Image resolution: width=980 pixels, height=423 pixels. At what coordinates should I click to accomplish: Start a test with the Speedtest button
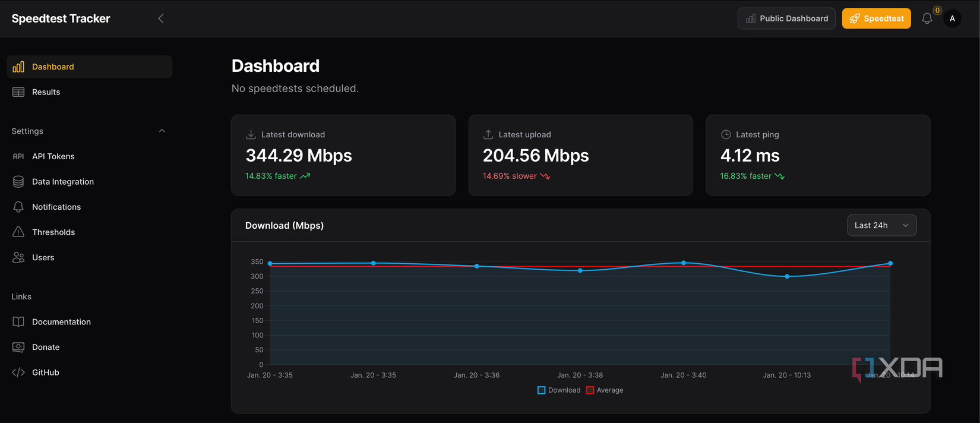(876, 18)
